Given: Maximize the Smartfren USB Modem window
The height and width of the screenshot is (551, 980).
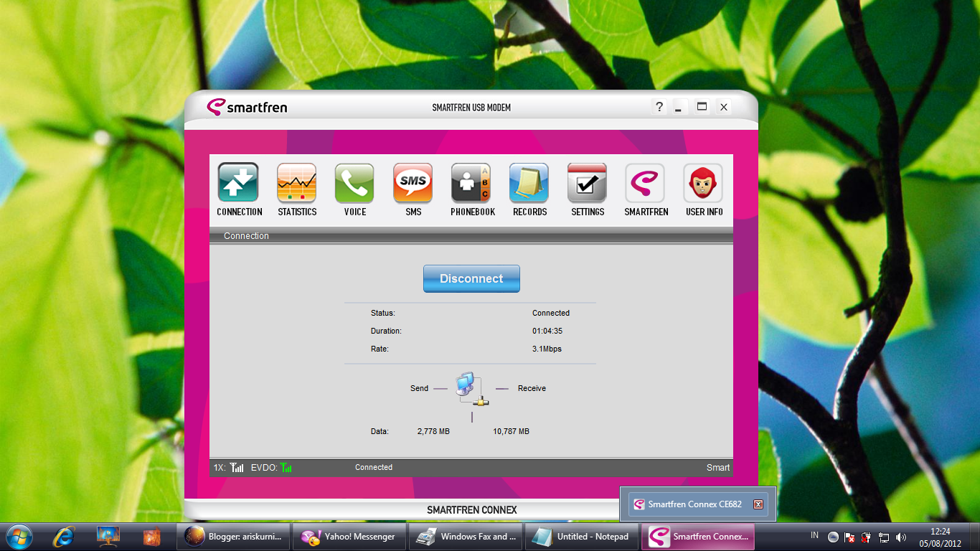Looking at the screenshot, I should click(x=702, y=107).
